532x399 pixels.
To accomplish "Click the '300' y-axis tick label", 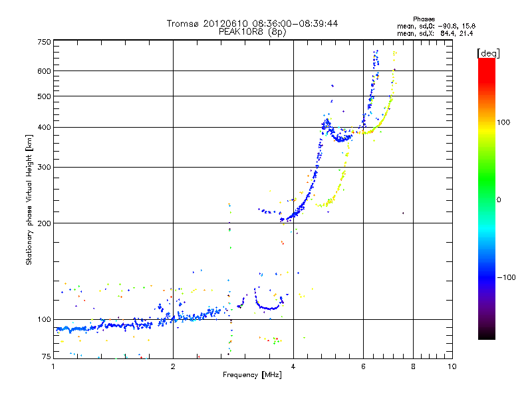I will tap(44, 168).
